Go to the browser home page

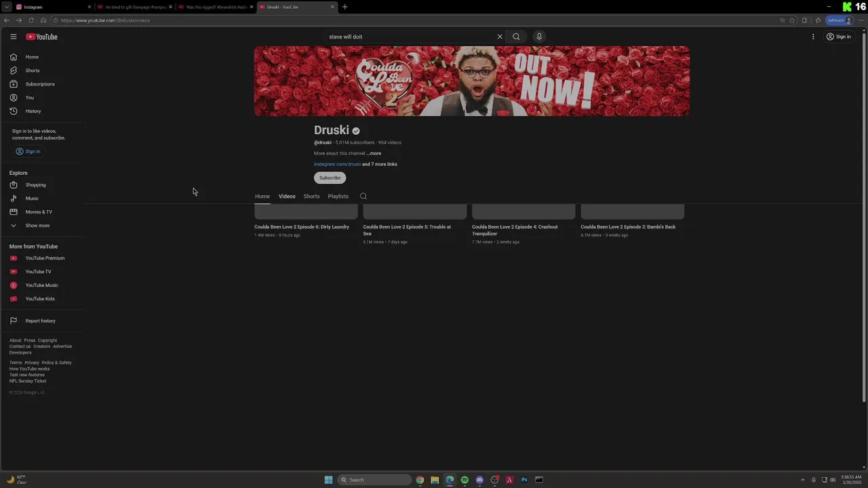(x=43, y=20)
